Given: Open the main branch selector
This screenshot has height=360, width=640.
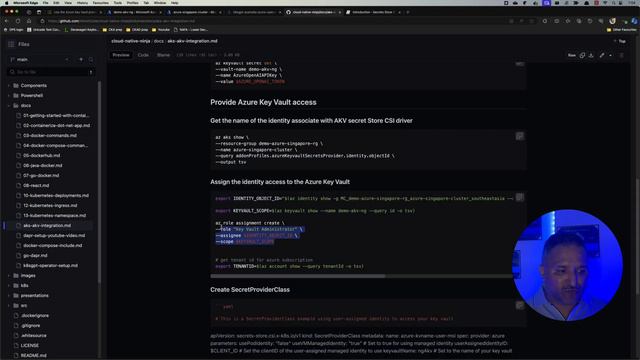Looking at the screenshot, I should click(39, 60).
